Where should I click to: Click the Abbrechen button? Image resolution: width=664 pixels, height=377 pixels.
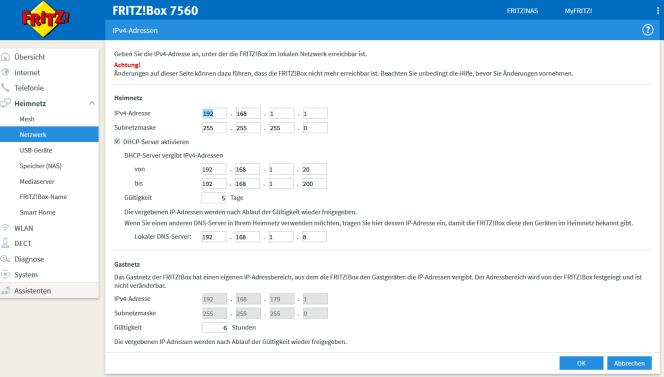pyautogui.click(x=629, y=363)
